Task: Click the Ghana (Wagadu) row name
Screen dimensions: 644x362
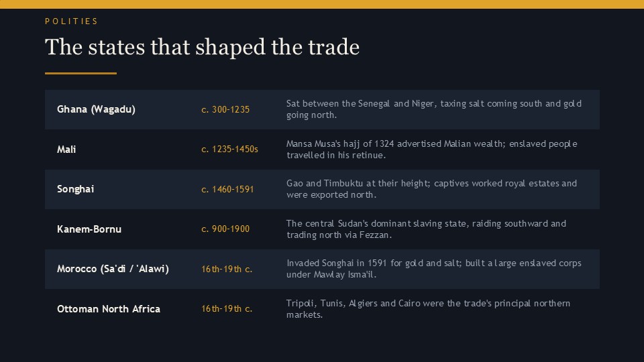Action: pos(96,109)
